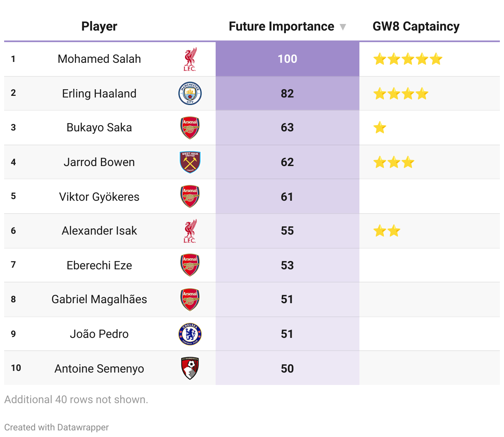Image resolution: width=504 pixels, height=437 pixels.
Task: Click Salah's purple 100 importance cell
Action: [287, 59]
